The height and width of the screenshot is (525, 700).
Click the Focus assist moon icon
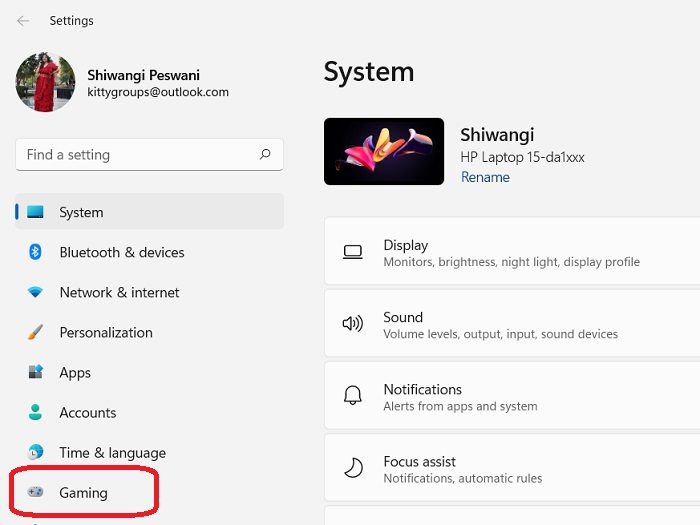(x=353, y=468)
